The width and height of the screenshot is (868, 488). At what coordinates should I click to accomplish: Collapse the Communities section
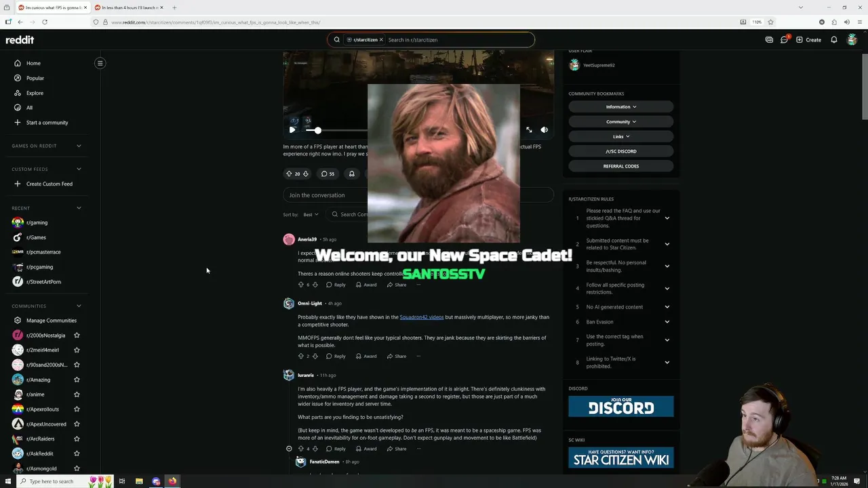[x=79, y=306]
